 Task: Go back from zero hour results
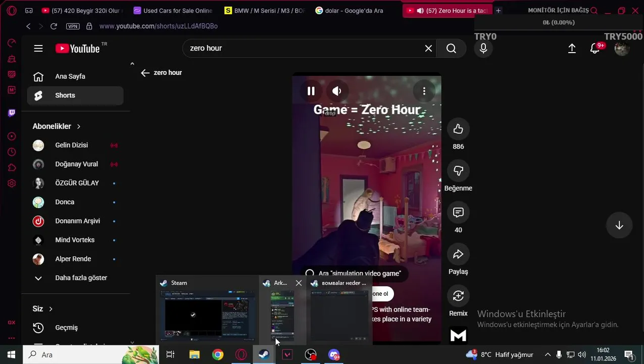pyautogui.click(x=145, y=73)
